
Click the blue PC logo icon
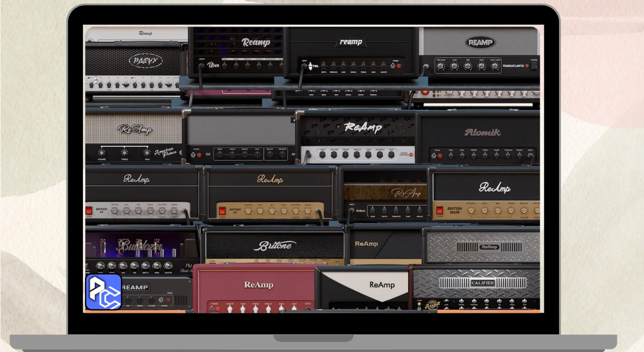(104, 292)
